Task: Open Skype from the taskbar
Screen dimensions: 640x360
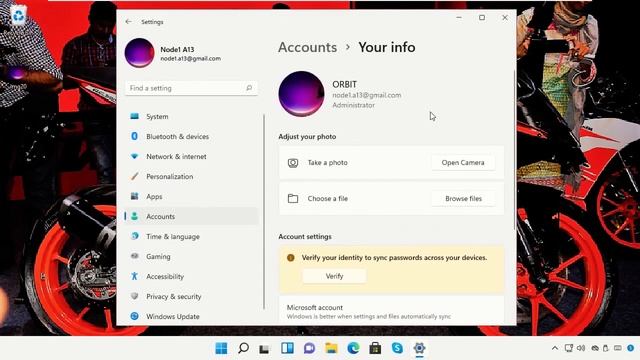Action: [397, 348]
